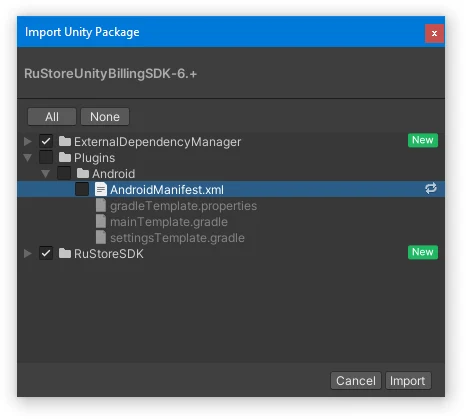The height and width of the screenshot is (419, 466).
Task: Select the Android row label
Action: tap(113, 174)
